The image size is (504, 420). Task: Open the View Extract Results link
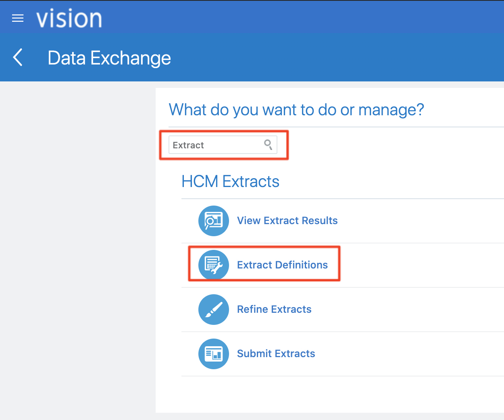point(287,221)
